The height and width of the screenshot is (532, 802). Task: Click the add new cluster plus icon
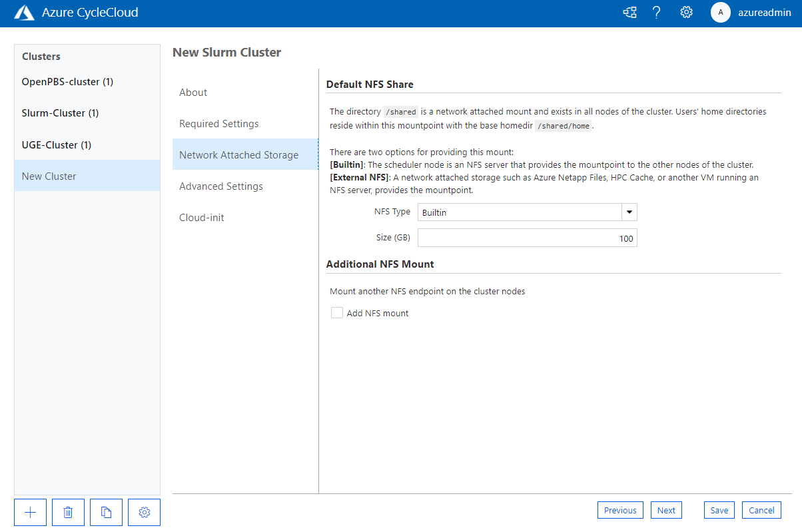(x=30, y=512)
